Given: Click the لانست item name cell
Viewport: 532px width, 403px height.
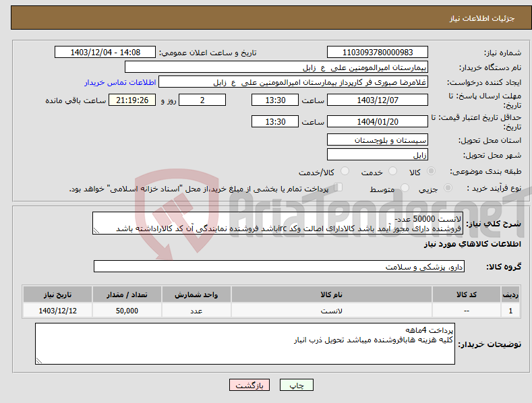Looking at the screenshot, I should click(332, 311).
